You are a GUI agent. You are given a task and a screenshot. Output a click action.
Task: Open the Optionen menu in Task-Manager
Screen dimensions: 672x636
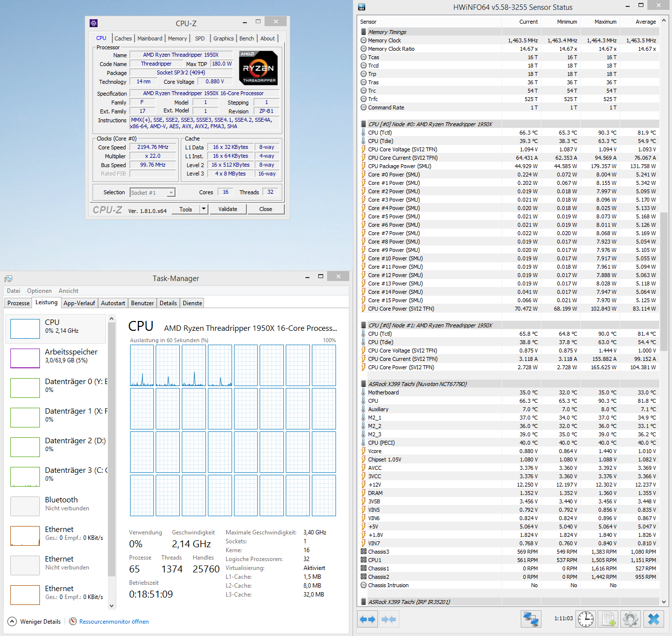[39, 291]
